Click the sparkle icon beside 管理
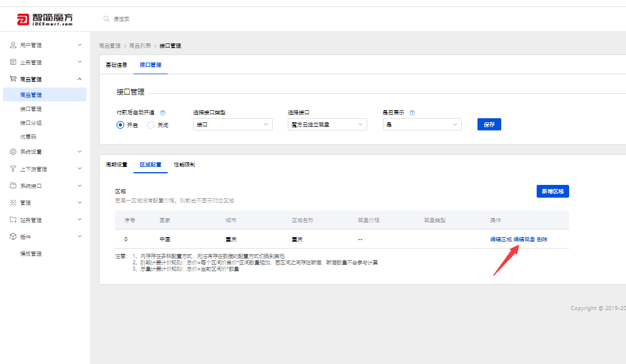Viewport: 626px width, 364px height. (x=13, y=202)
